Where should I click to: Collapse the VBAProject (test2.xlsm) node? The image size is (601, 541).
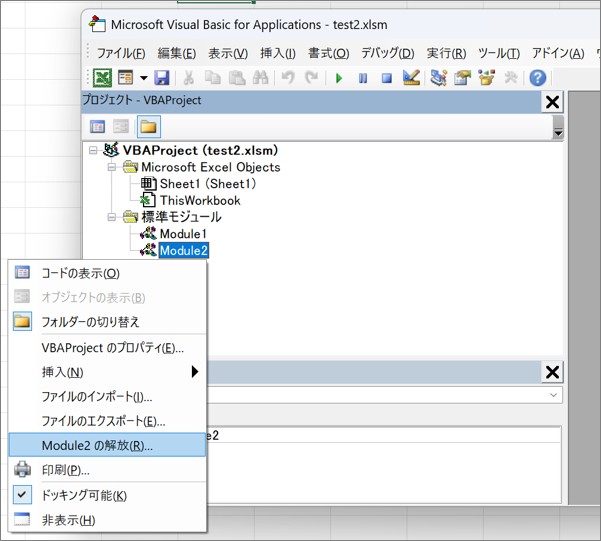[93, 150]
